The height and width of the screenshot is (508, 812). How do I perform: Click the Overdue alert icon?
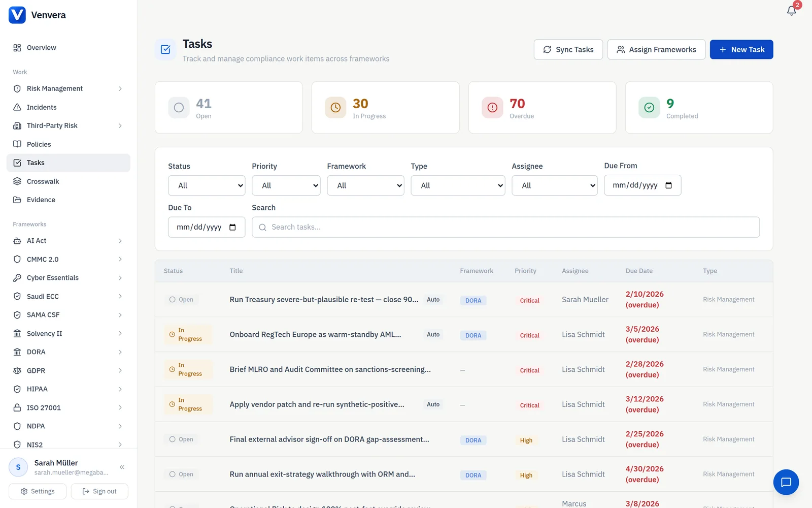tap(492, 108)
